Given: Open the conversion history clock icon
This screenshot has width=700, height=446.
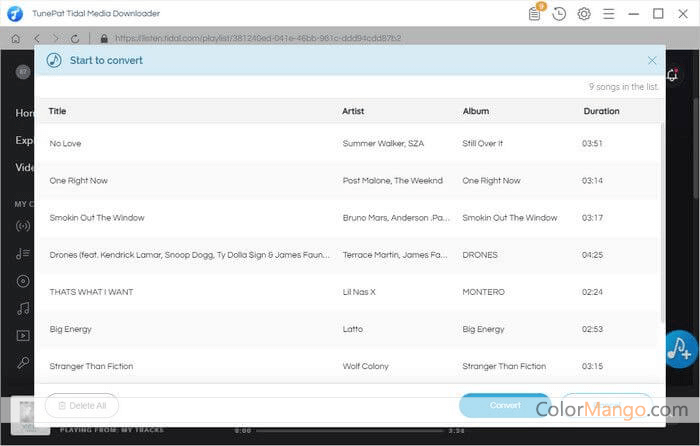Looking at the screenshot, I should click(559, 14).
